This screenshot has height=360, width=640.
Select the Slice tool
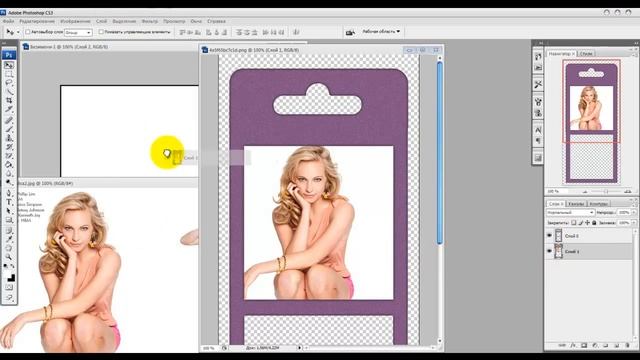(9, 109)
